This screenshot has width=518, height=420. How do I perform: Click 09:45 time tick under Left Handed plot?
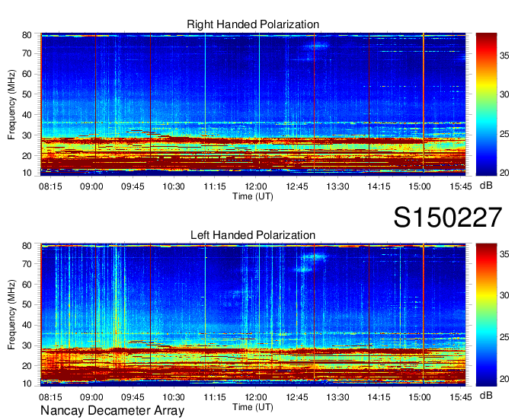tap(133, 397)
